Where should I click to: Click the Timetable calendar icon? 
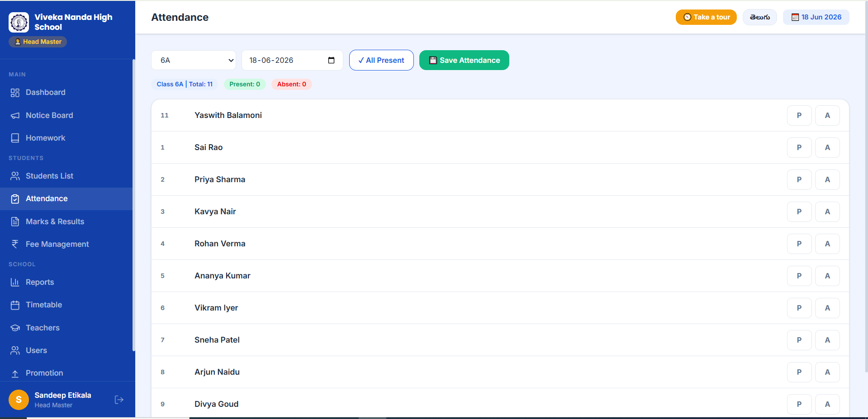[x=15, y=305]
